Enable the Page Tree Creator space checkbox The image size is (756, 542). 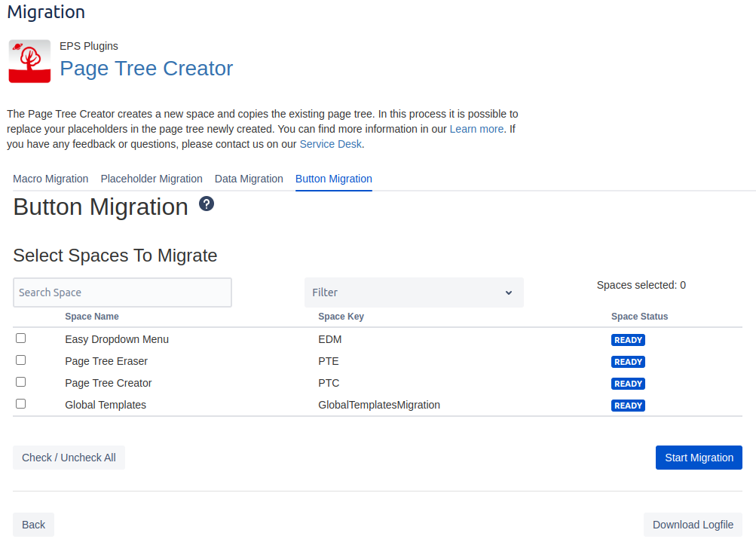21,382
